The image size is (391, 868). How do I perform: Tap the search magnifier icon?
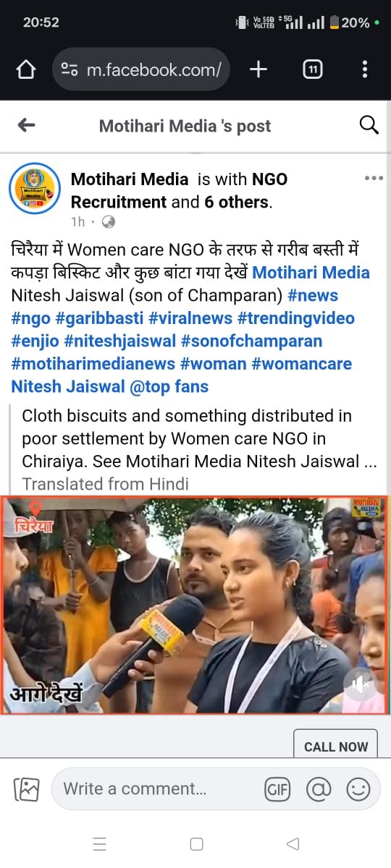click(369, 125)
